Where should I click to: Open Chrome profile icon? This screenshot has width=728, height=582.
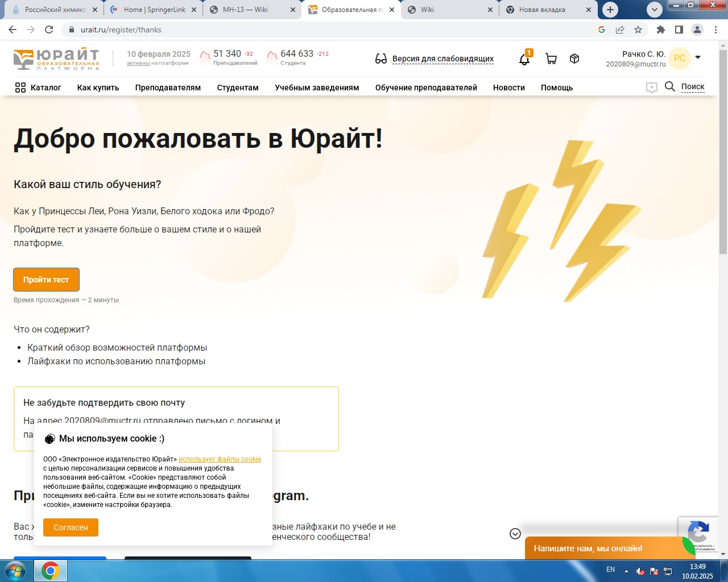[x=697, y=30]
